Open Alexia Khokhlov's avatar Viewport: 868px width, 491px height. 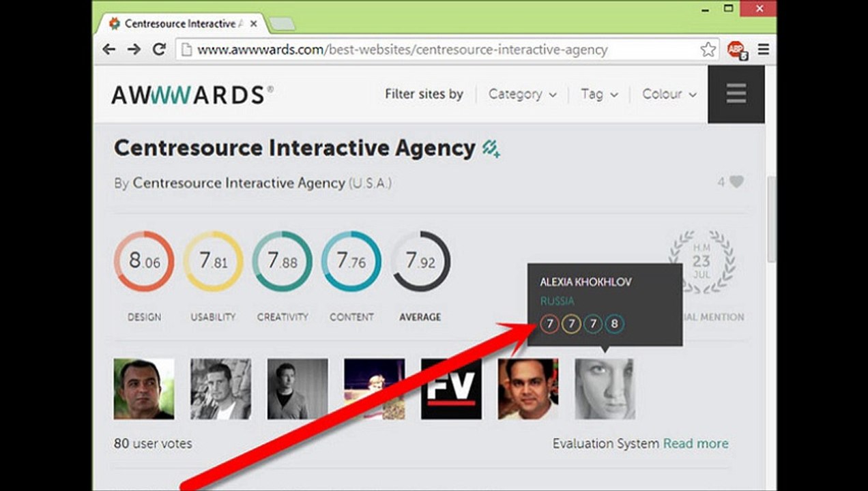coord(605,389)
